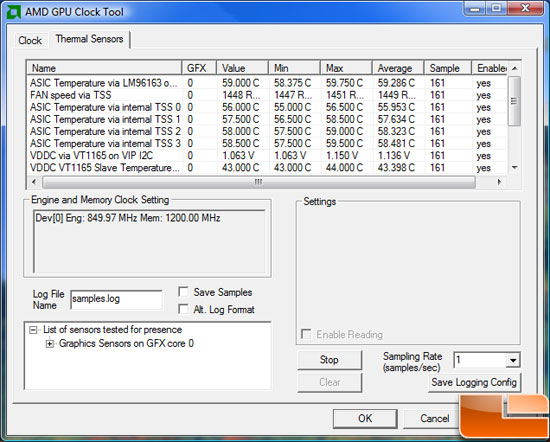Click the GFX column header
Screen dimensions: 550x442
pyautogui.click(x=199, y=68)
